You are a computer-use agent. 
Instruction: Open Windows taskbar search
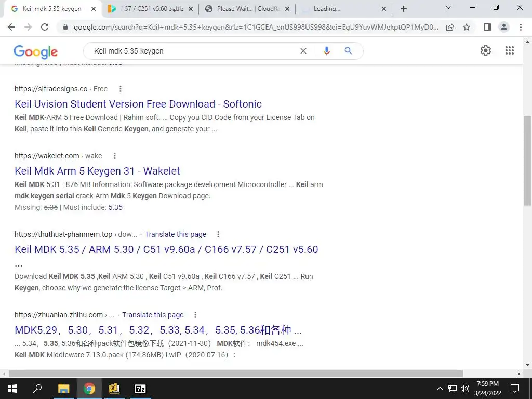click(37, 389)
